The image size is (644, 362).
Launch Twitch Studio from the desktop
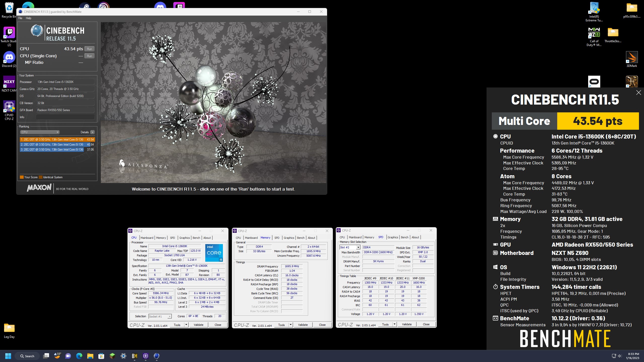point(9,36)
